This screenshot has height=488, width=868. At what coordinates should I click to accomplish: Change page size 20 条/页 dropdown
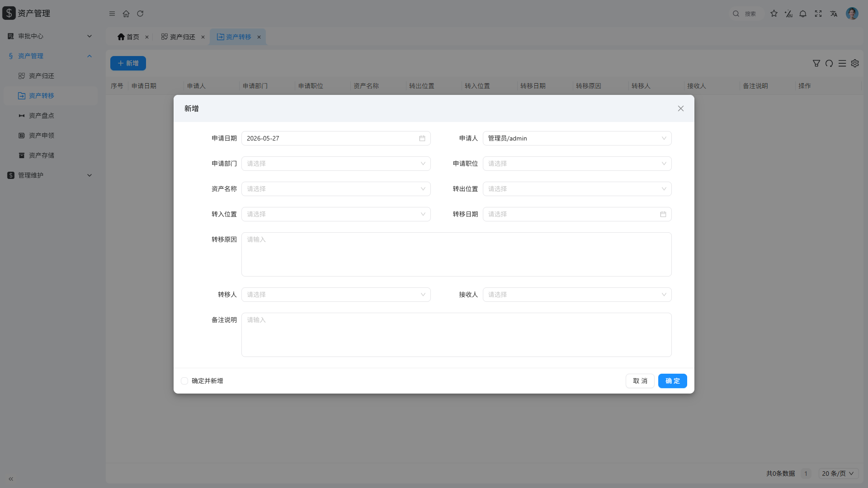(x=839, y=474)
